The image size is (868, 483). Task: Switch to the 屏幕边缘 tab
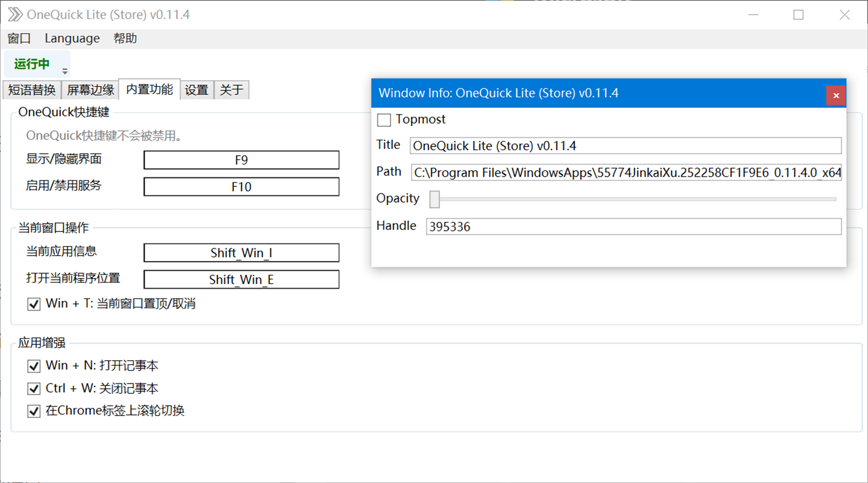90,90
